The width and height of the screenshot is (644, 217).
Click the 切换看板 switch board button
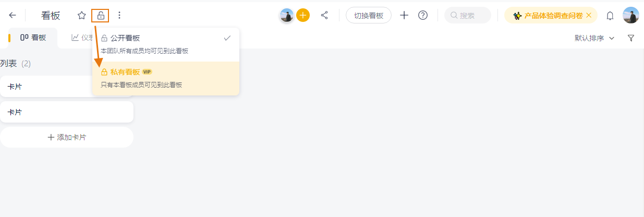[369, 16]
